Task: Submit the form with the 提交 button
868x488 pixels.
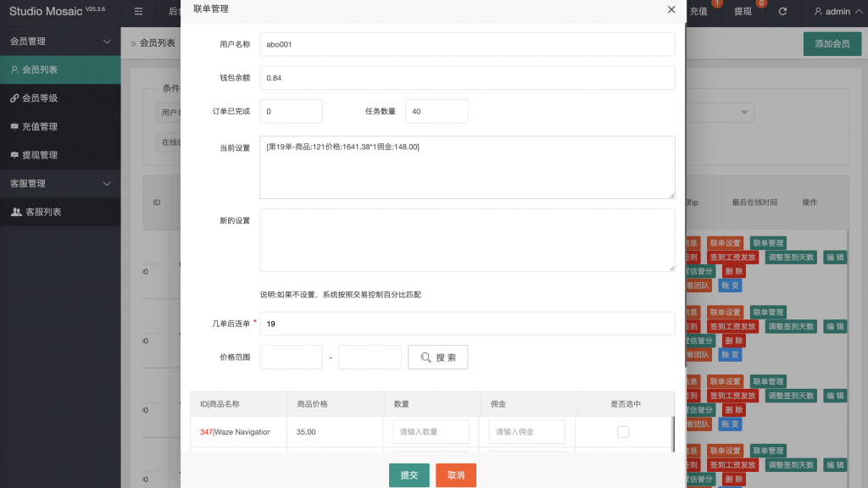Action: point(409,475)
